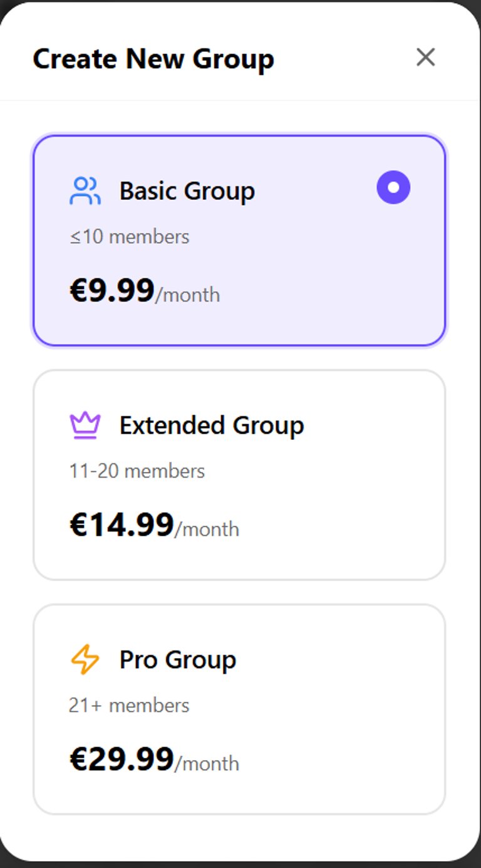Toggle the selected Basic Group radio button
The width and height of the screenshot is (481, 868).
click(393, 187)
